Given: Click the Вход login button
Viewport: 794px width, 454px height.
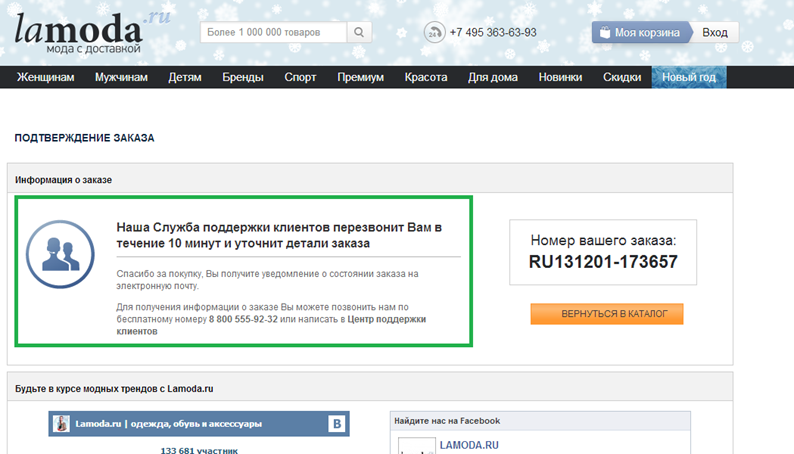Looking at the screenshot, I should pyautogui.click(x=714, y=32).
